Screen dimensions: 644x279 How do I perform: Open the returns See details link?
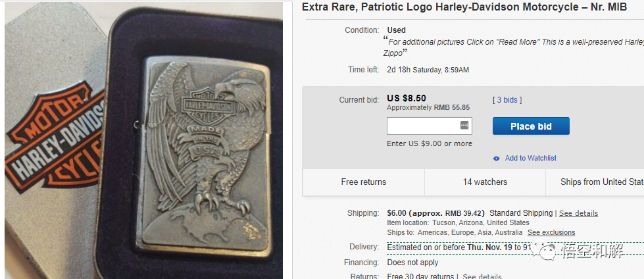(x=482, y=276)
